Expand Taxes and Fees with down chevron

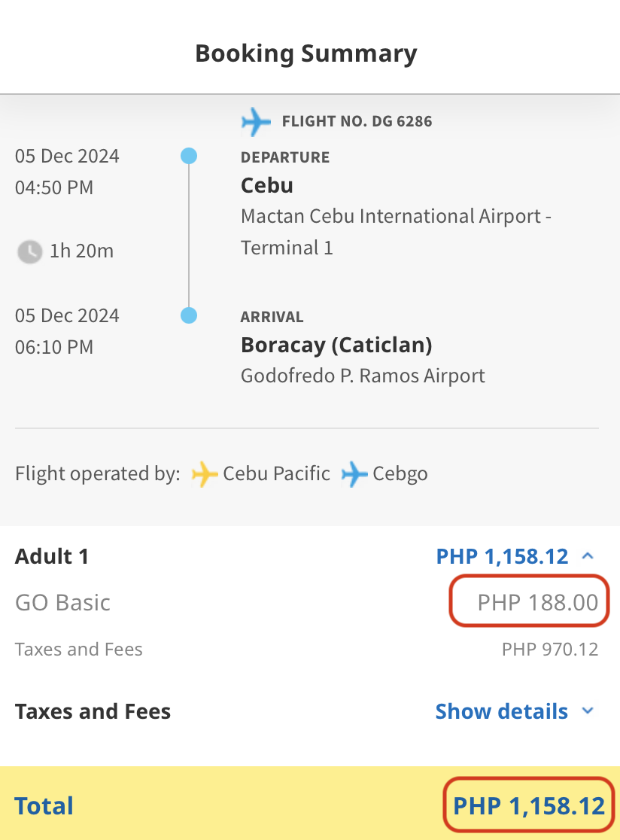588,711
